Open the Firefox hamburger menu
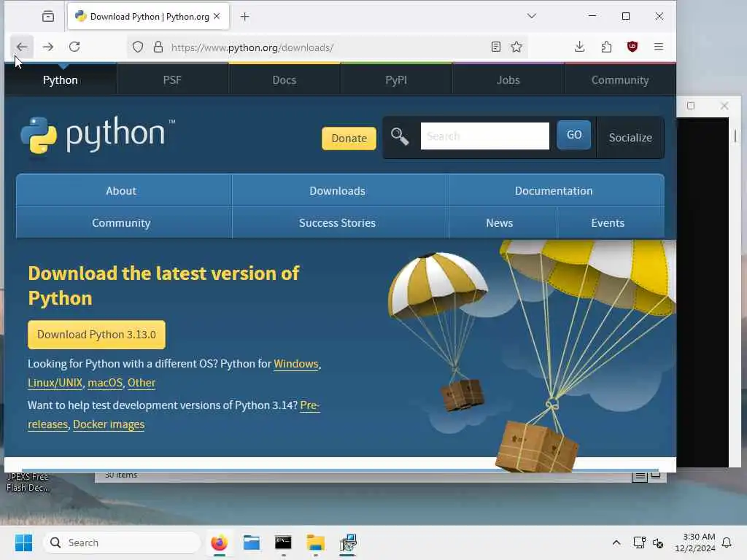This screenshot has height=560, width=747. [659, 47]
